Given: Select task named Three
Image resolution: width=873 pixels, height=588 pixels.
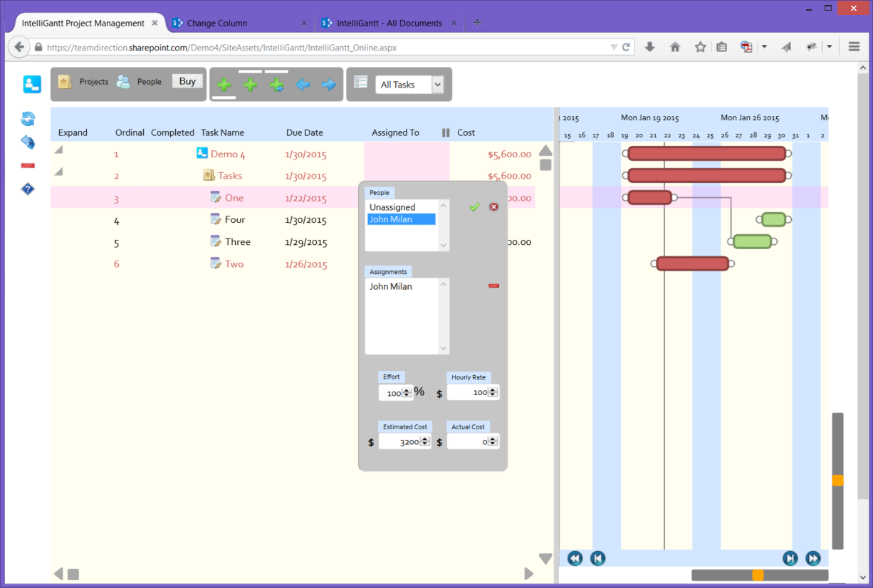Looking at the screenshot, I should point(238,242).
